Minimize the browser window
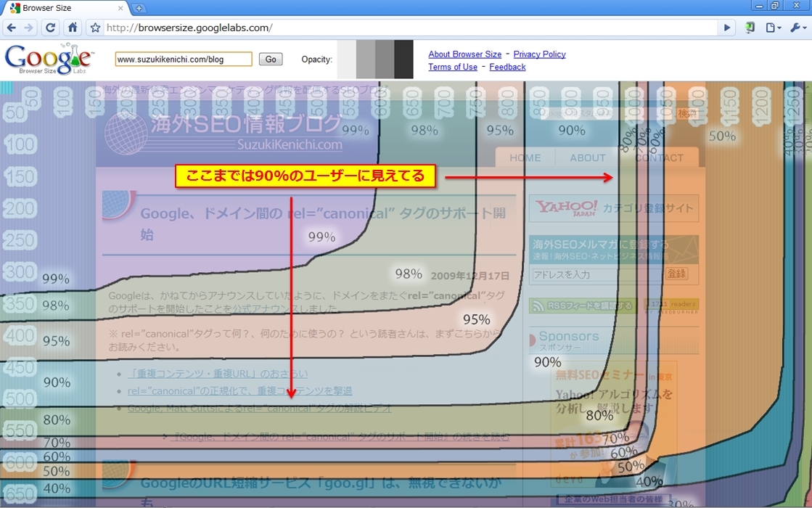This screenshot has width=812, height=508. [x=759, y=6]
